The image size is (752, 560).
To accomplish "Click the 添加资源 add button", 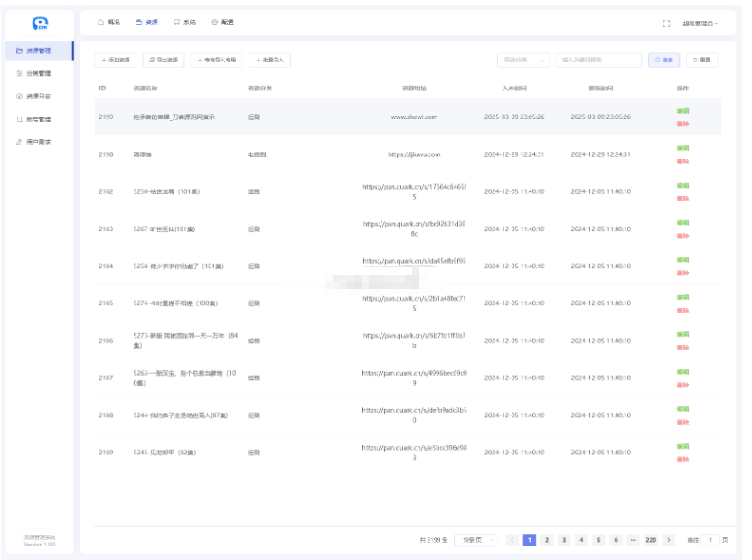I will coord(116,60).
